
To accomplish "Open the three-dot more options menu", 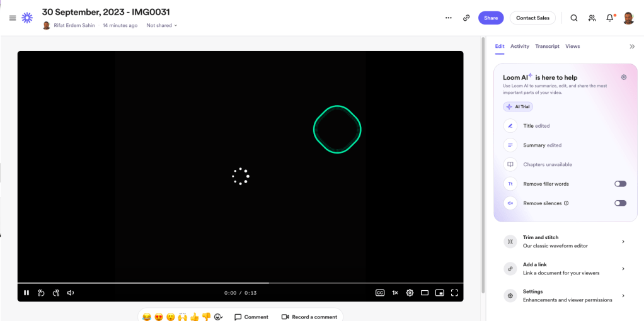I will click(449, 18).
